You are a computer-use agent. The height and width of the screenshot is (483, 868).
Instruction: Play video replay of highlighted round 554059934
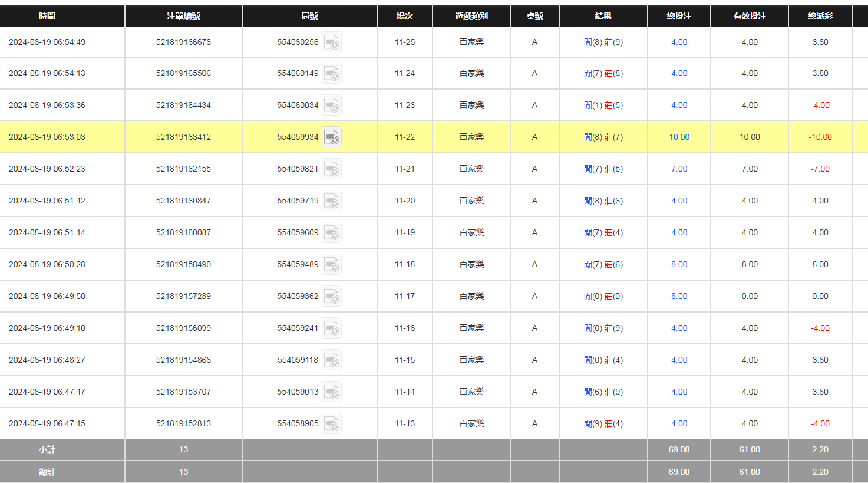click(331, 137)
